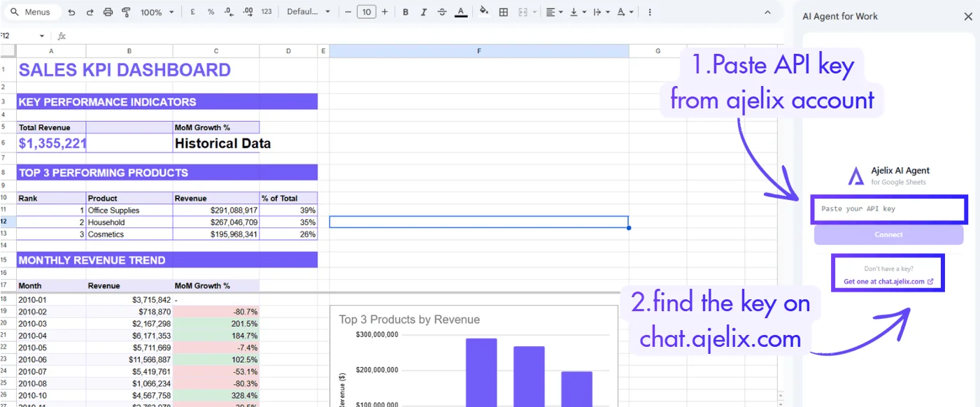The height and width of the screenshot is (407, 980).
Task: Click the Top 3 Products by Revenue chart
Action: click(x=474, y=355)
